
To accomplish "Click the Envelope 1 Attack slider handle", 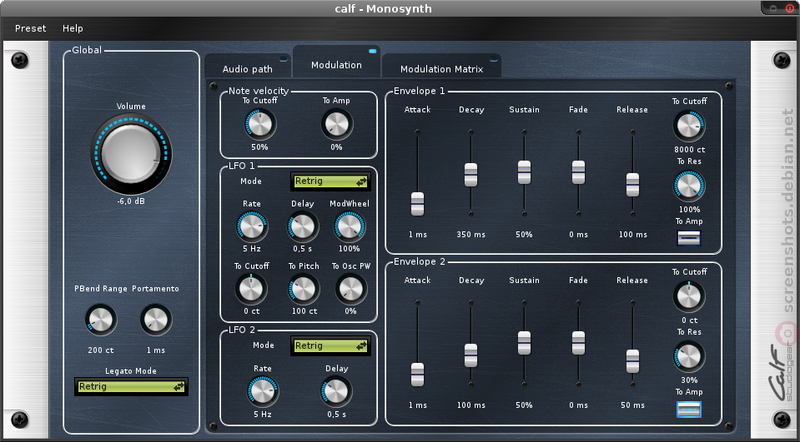I will pos(417,204).
